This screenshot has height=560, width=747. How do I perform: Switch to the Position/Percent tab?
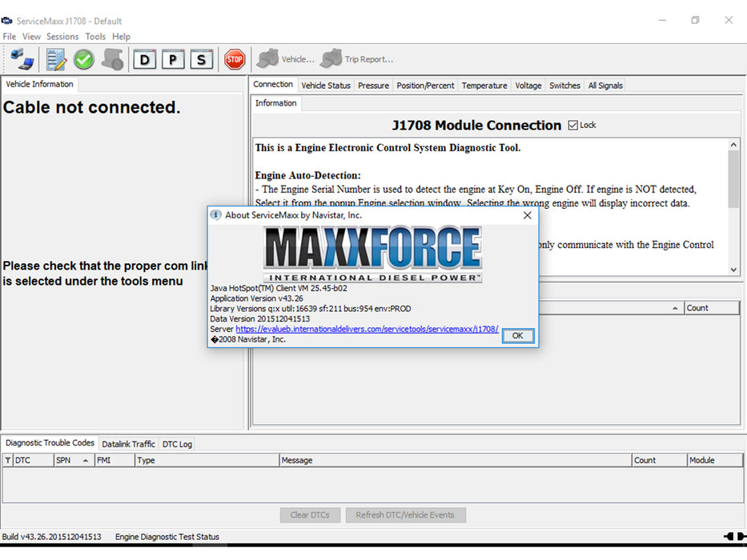425,86
